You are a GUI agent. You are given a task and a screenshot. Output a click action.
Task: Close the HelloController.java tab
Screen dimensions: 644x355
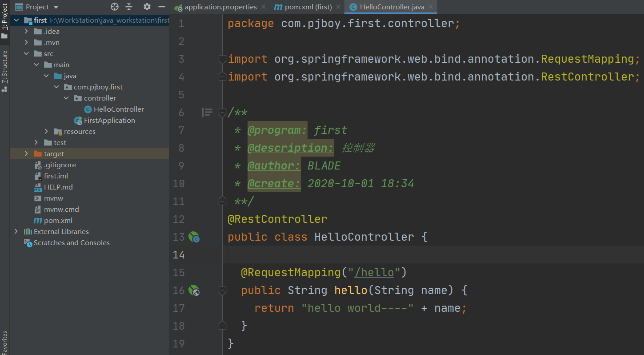click(431, 7)
